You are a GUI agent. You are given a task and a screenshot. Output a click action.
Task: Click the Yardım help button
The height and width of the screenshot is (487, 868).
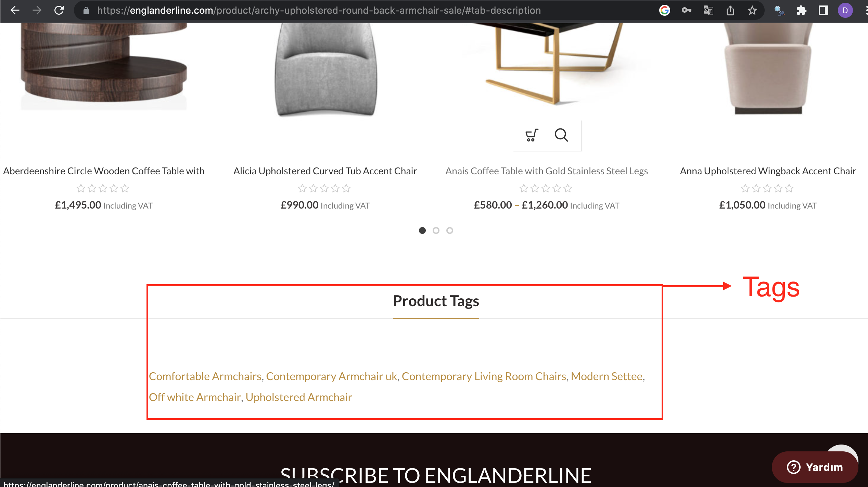(x=815, y=467)
